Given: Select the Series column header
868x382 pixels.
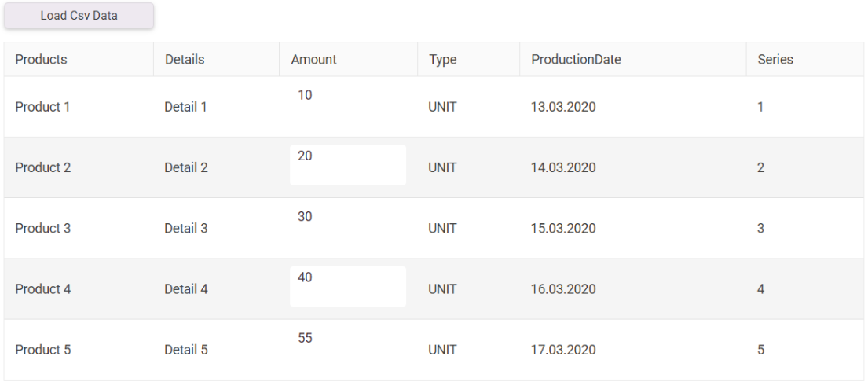Looking at the screenshot, I should coord(805,59).
